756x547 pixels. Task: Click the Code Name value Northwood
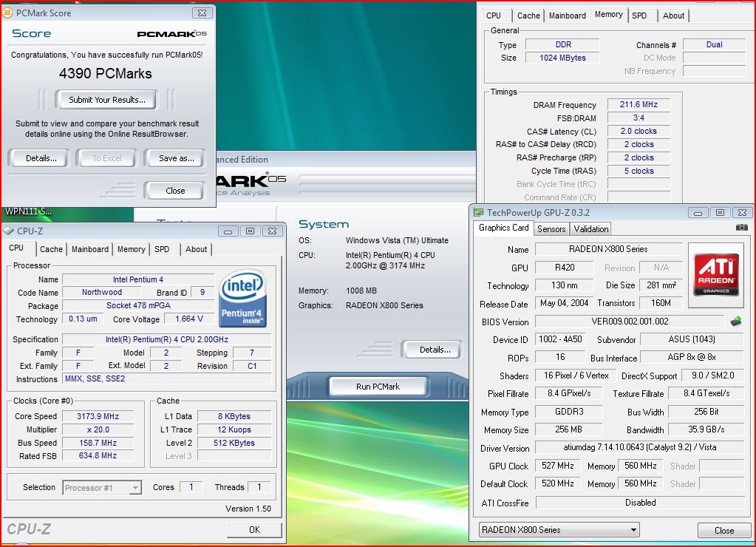point(102,292)
